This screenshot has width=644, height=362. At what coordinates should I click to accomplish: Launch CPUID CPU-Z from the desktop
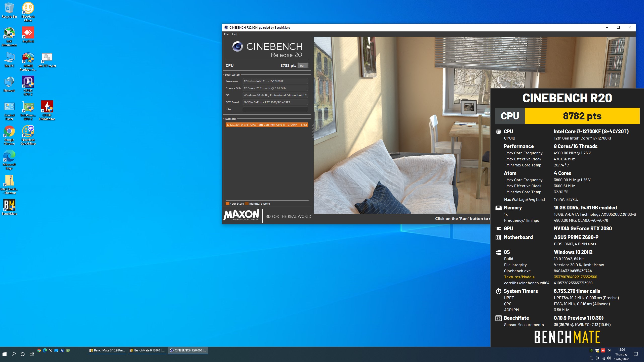[28, 86]
